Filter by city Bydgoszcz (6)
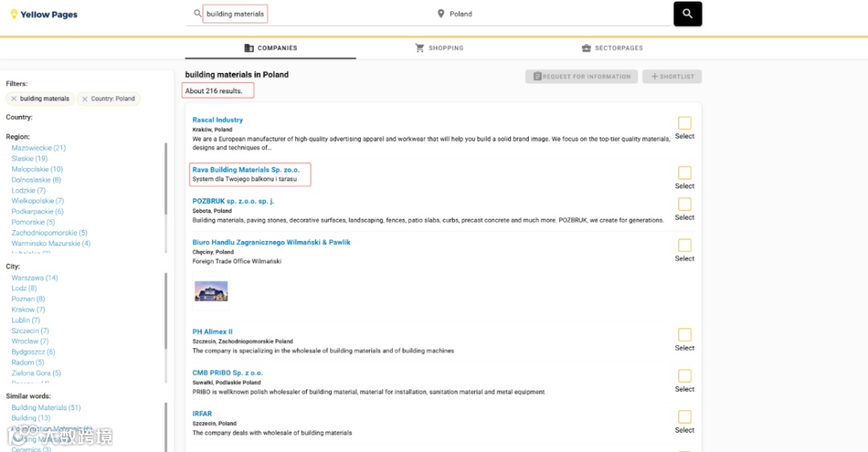 point(33,351)
